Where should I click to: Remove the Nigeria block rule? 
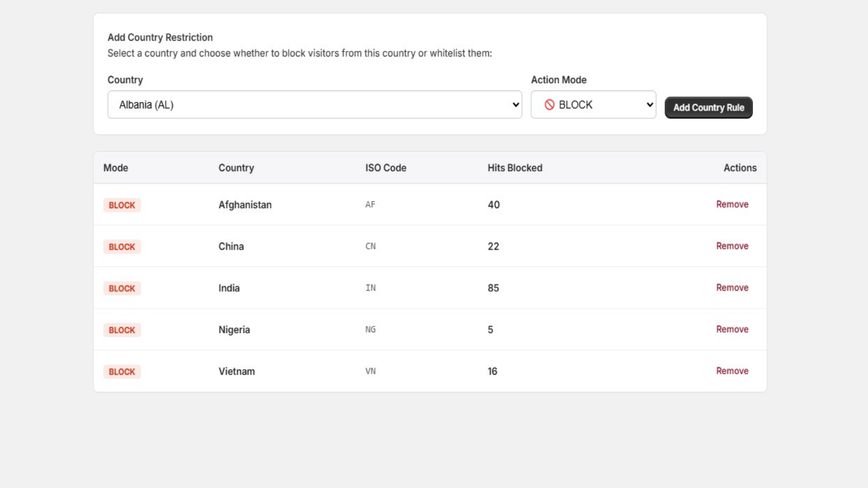pyautogui.click(x=732, y=330)
